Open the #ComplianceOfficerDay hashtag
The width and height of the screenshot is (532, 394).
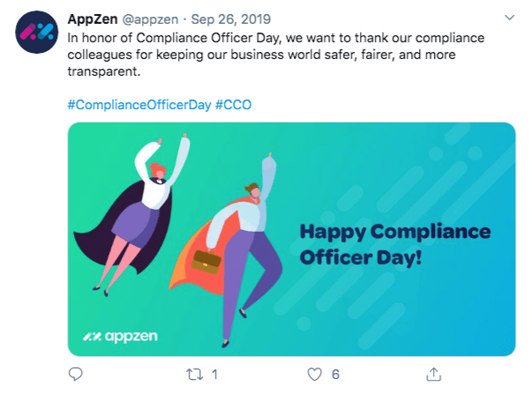point(139,103)
